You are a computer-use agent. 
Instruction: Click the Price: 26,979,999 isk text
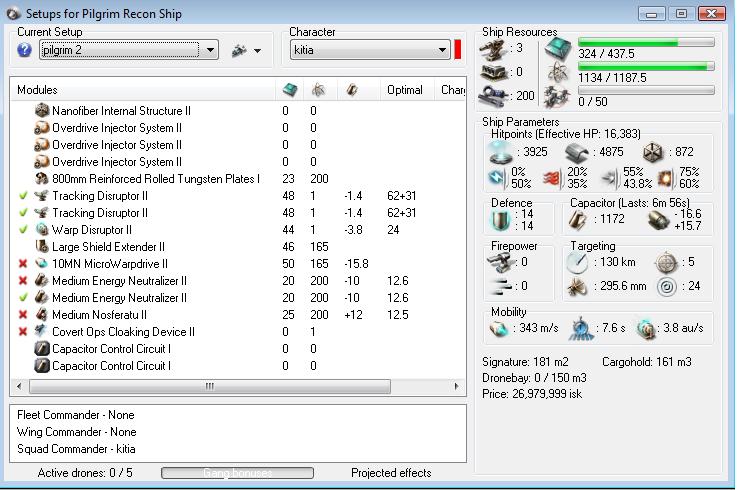pyautogui.click(x=532, y=394)
